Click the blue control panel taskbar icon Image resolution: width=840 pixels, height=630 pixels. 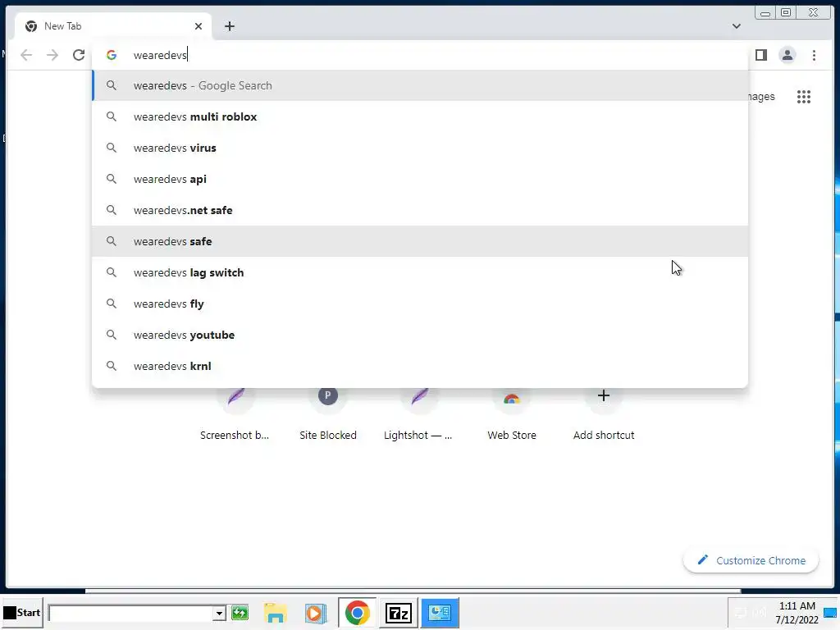pos(440,613)
